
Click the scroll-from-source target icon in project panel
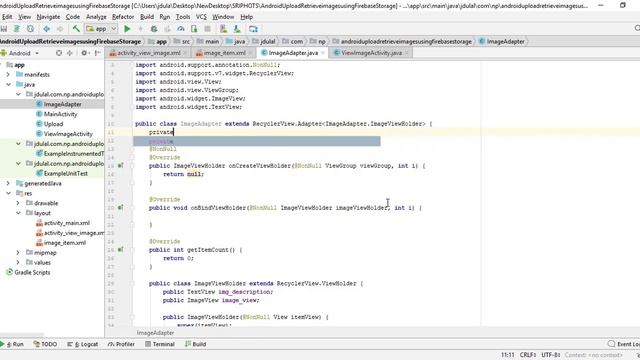pos(59,53)
